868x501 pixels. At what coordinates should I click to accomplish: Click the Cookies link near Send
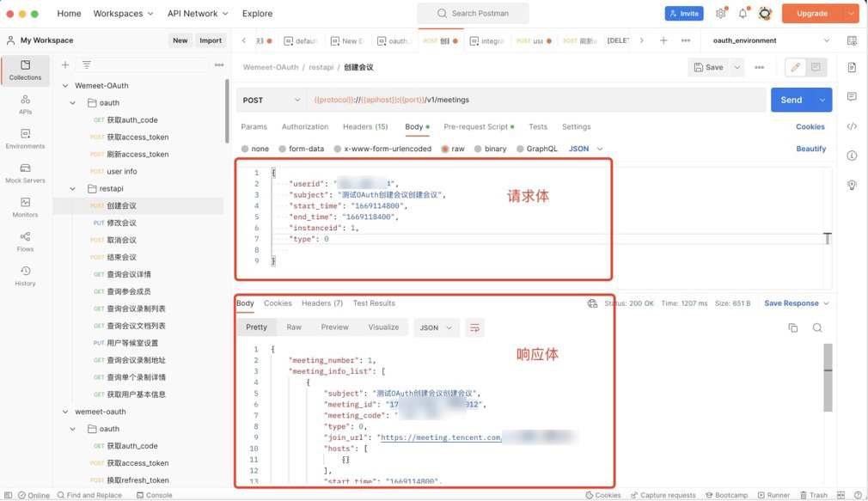pos(810,127)
